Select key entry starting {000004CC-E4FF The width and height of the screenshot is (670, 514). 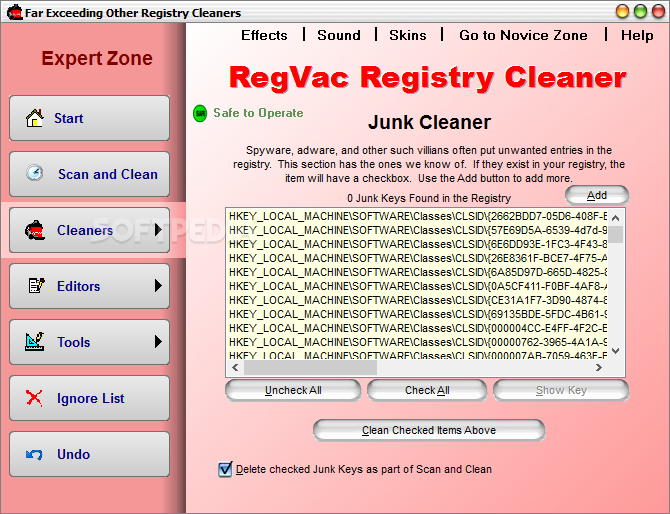tap(418, 328)
